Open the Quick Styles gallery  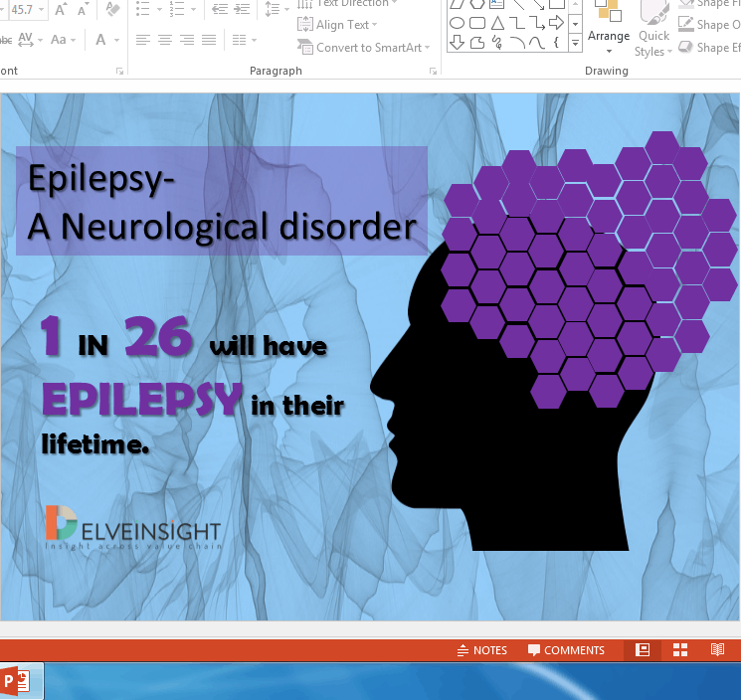[654, 31]
